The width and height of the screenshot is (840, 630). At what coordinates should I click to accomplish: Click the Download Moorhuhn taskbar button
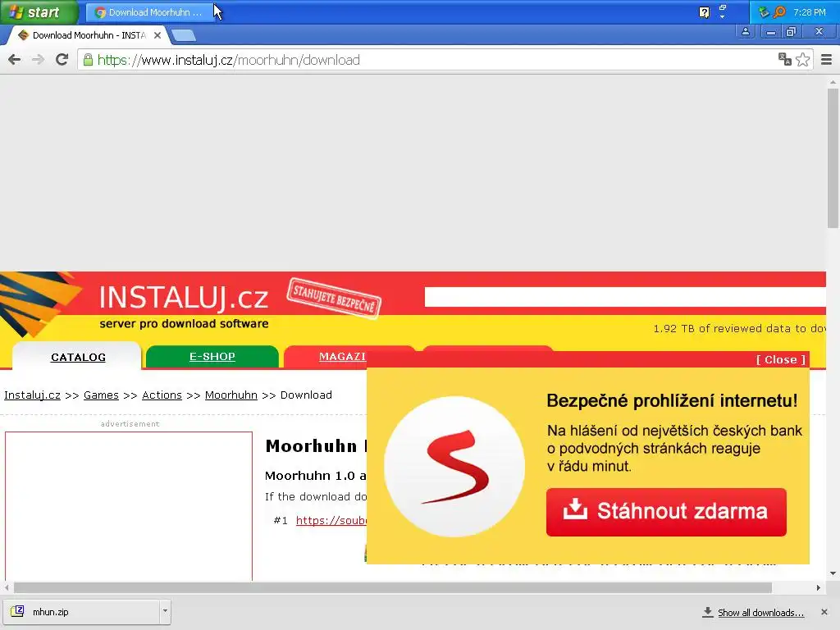pos(149,12)
